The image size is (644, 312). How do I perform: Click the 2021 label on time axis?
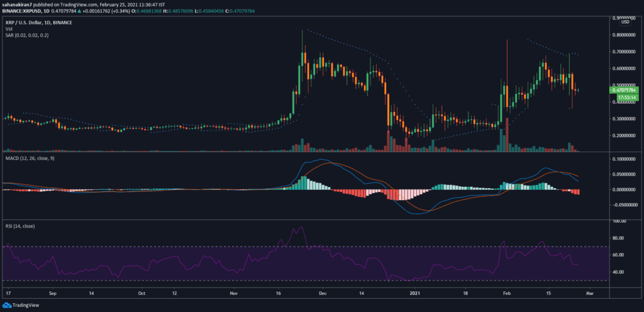[x=415, y=294]
